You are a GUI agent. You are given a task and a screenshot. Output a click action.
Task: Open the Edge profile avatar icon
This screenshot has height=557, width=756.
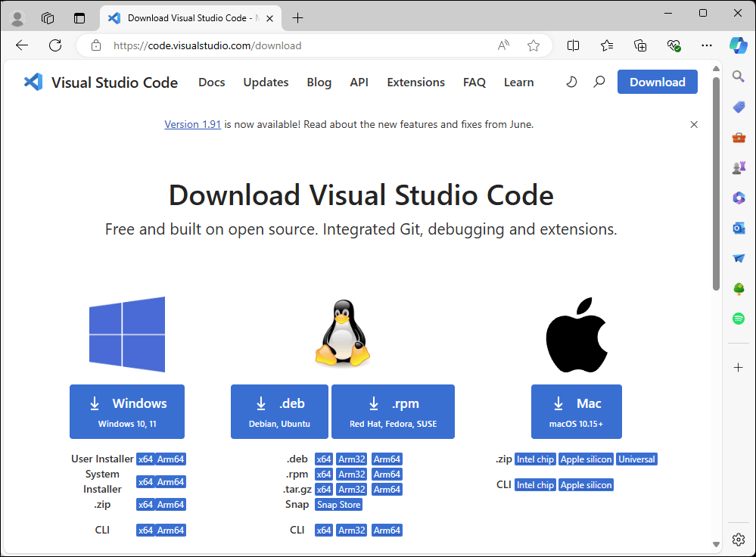(18, 18)
